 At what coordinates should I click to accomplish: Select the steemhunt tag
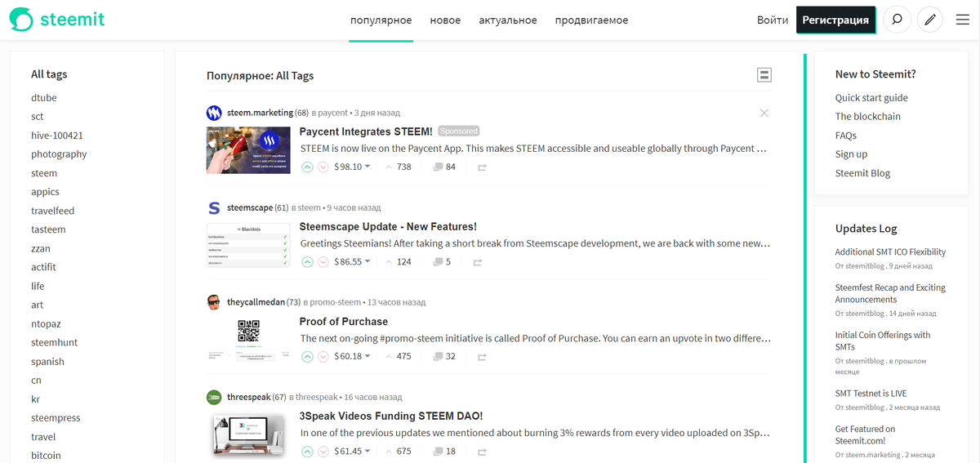coord(55,343)
